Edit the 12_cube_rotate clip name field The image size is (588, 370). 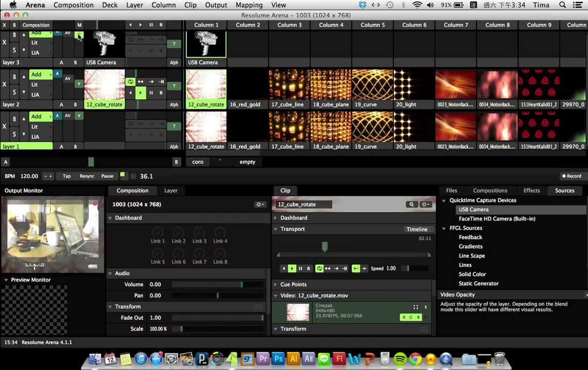304,205
